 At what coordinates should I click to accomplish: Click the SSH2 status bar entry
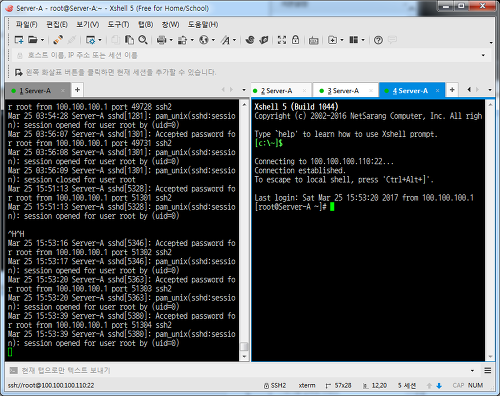click(275, 386)
